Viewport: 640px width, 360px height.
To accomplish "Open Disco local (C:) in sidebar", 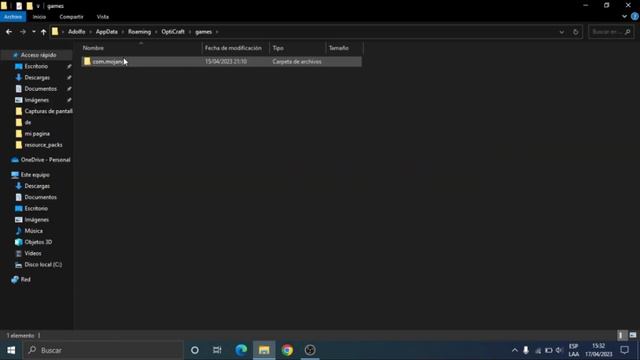I will pos(43,264).
